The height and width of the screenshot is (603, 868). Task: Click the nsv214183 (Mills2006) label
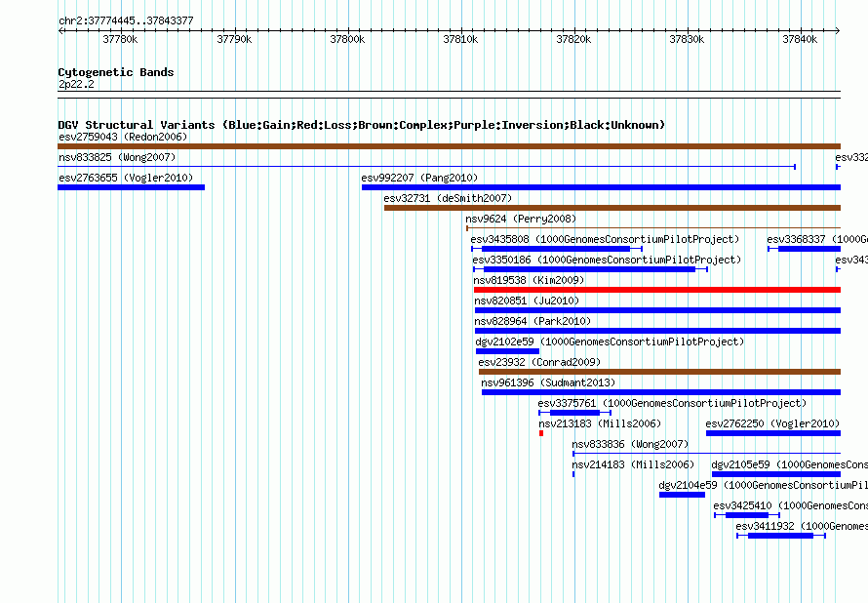(x=633, y=464)
